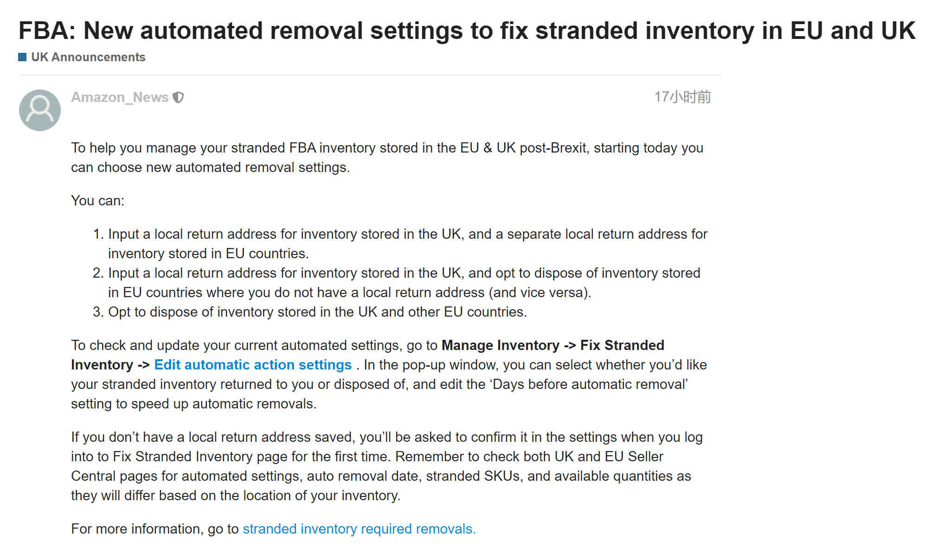Click the horizontal divider below UK Announcements
This screenshot has width=944, height=560.
coord(370,75)
